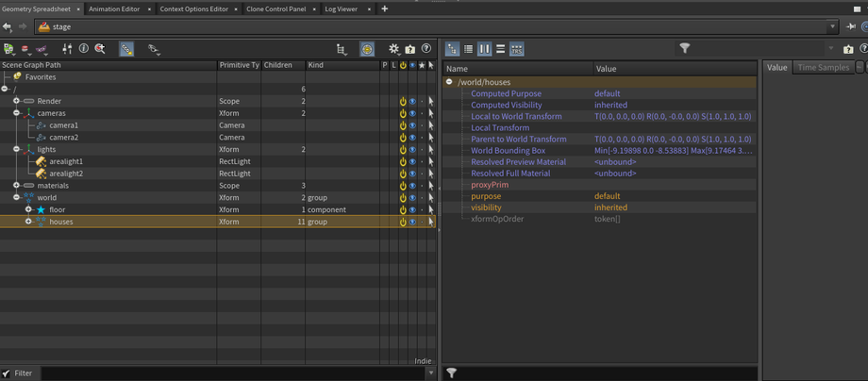Expand the houses group
Image resolution: width=868 pixels, height=381 pixels.
(x=28, y=222)
